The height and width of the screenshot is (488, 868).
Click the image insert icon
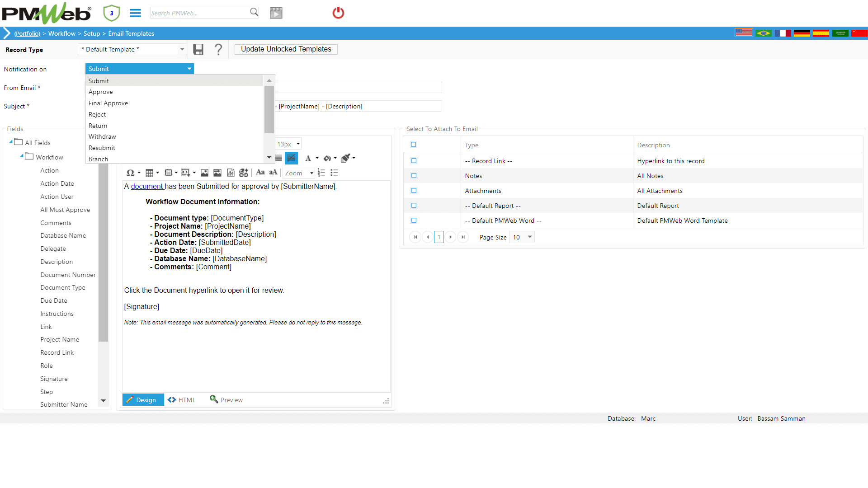(x=204, y=173)
